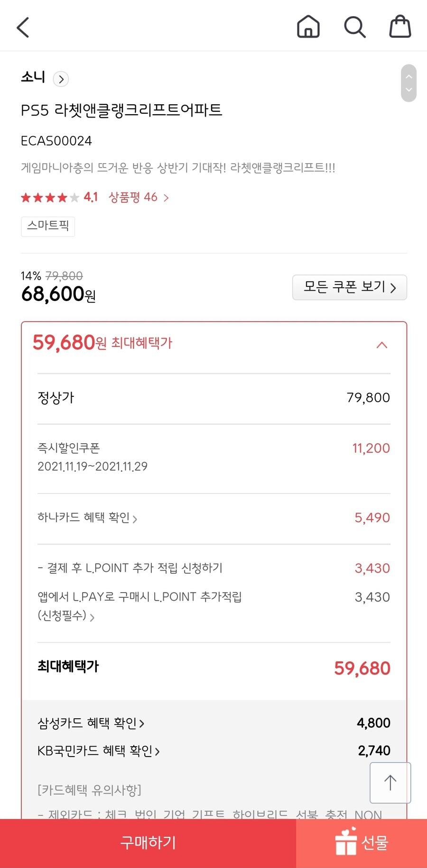Tap the gift box 선물 button
The width and height of the screenshot is (427, 868).
tap(362, 842)
